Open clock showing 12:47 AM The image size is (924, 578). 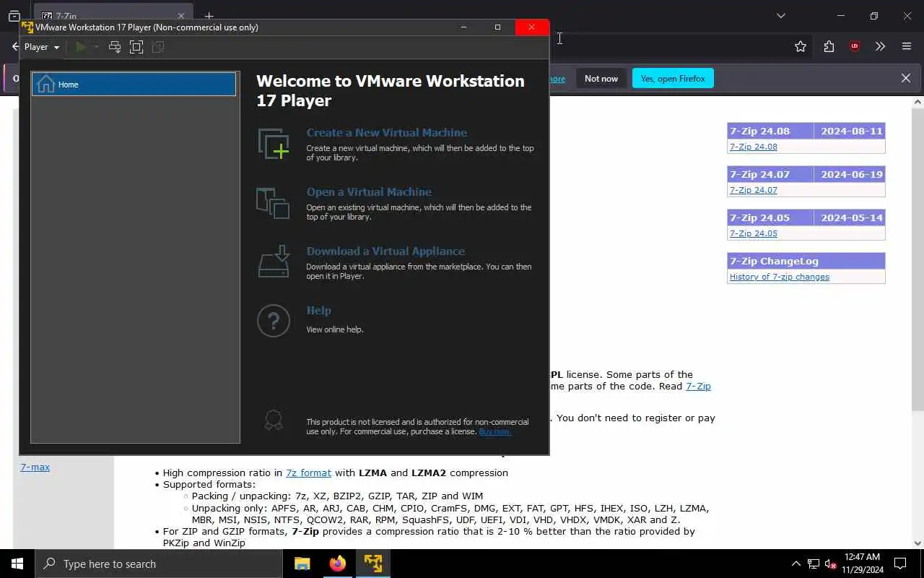861,564
